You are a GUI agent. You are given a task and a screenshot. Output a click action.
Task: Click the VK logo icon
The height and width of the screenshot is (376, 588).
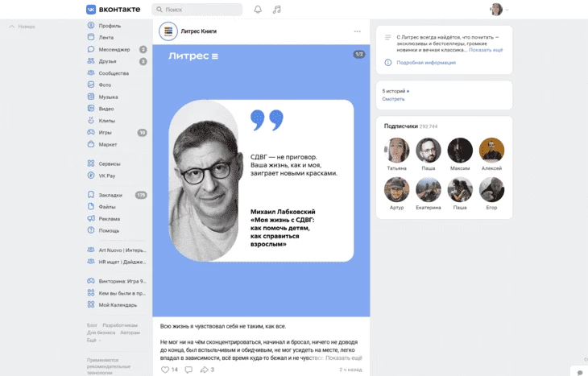(x=91, y=10)
